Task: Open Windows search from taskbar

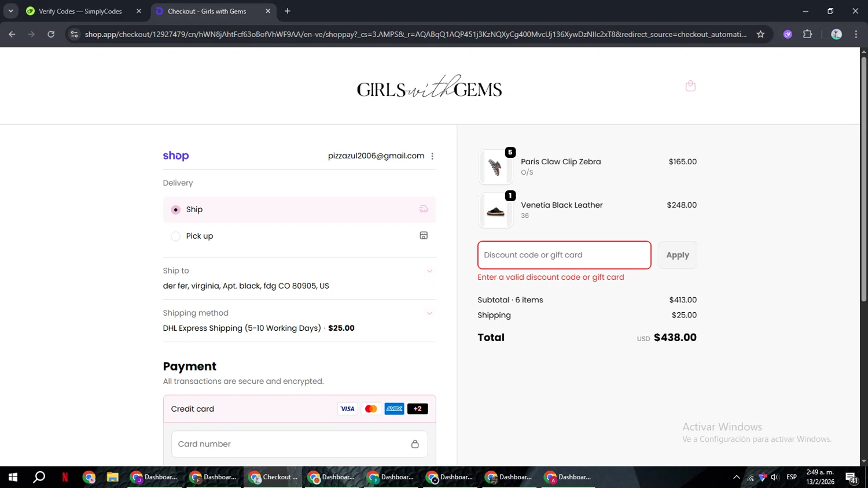Action: click(39, 477)
